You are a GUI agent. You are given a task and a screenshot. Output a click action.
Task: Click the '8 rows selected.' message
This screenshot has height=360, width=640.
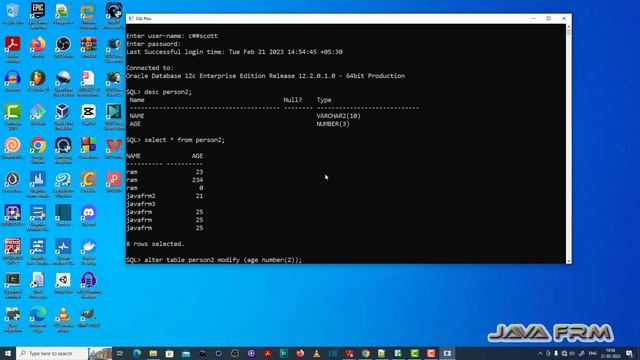coord(155,244)
